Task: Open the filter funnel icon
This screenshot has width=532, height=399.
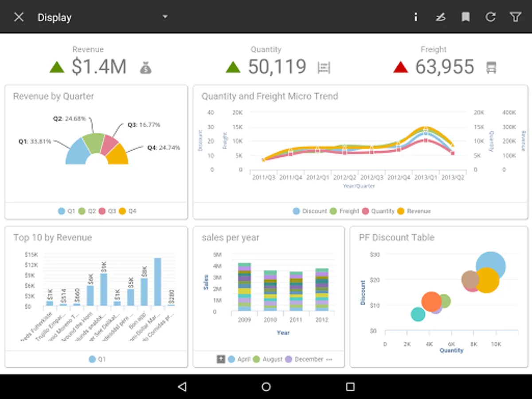Action: (515, 17)
